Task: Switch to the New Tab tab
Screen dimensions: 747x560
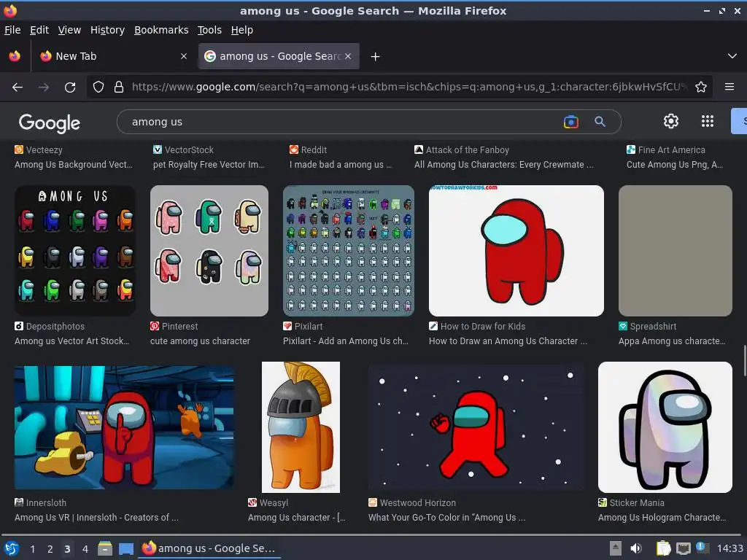Action: tap(113, 56)
